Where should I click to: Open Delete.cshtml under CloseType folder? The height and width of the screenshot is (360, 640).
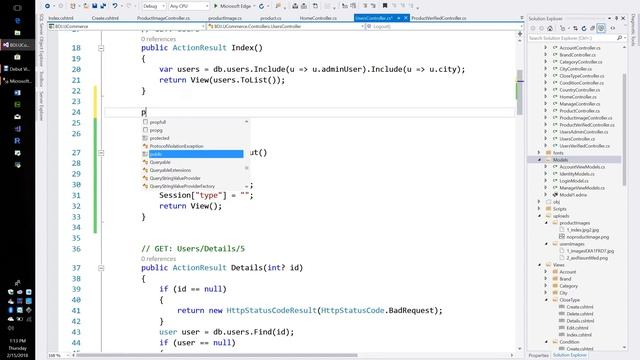580,314
